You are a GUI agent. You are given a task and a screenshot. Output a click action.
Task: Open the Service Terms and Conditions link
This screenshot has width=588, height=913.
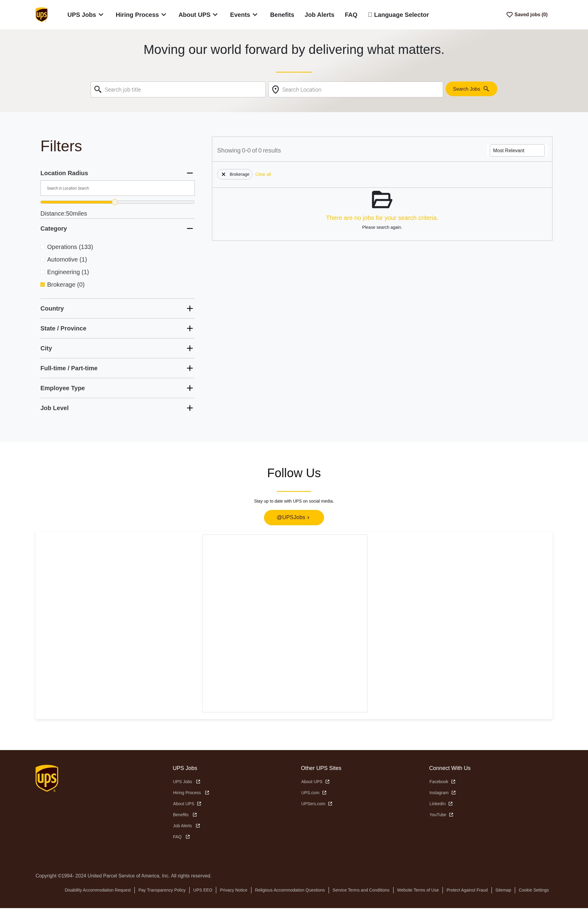coord(361,890)
